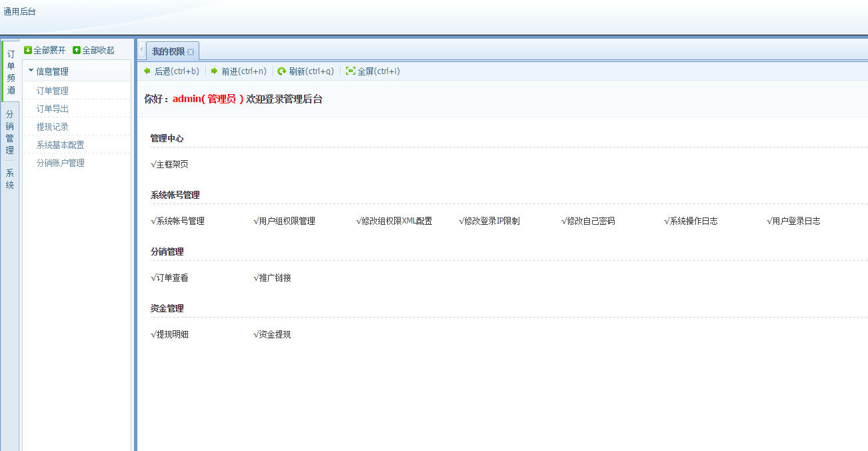Click the circular refresh icon before 刷新(ctrl+q)
868x451 pixels.
[283, 71]
